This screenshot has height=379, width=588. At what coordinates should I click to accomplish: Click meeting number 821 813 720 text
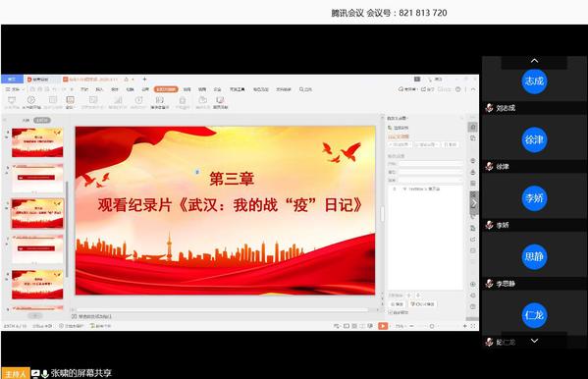coord(423,13)
